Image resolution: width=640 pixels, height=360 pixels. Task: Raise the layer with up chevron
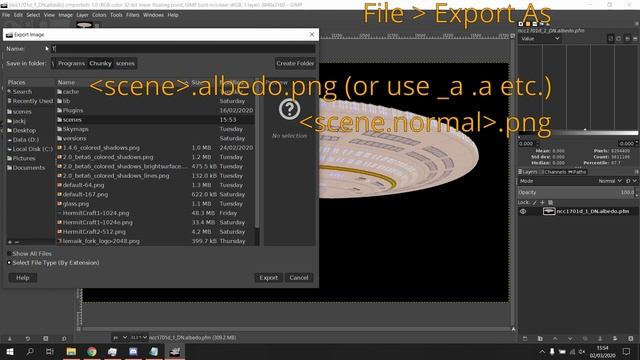point(555,338)
